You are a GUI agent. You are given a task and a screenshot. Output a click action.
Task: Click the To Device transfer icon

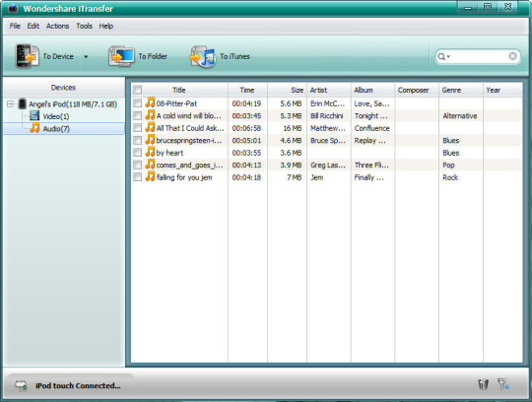point(28,56)
